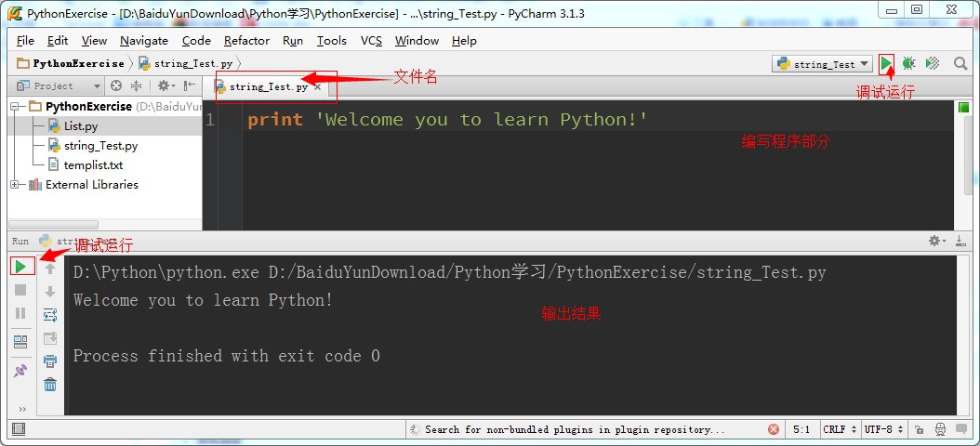Viewport: 980px width, 446px height.
Task: Toggle tool window buttons at status bar corner
Action: pyautogui.click(x=18, y=429)
